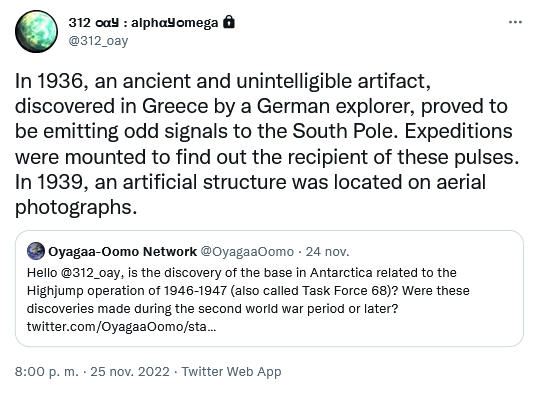Click the 'photographs.' last line of tweet
This screenshot has width=535, height=393.
(76, 207)
